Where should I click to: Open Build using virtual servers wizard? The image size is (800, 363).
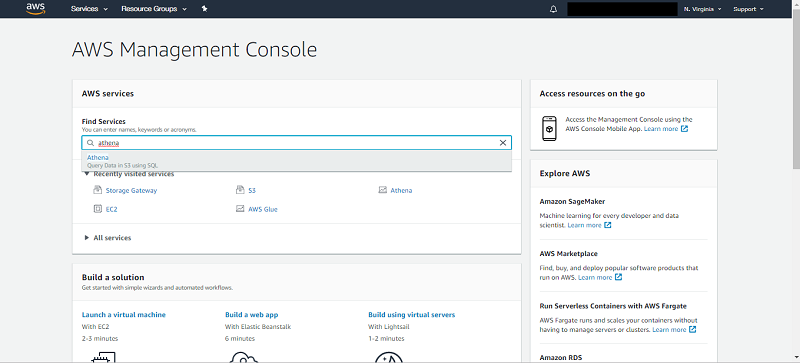[x=412, y=315]
